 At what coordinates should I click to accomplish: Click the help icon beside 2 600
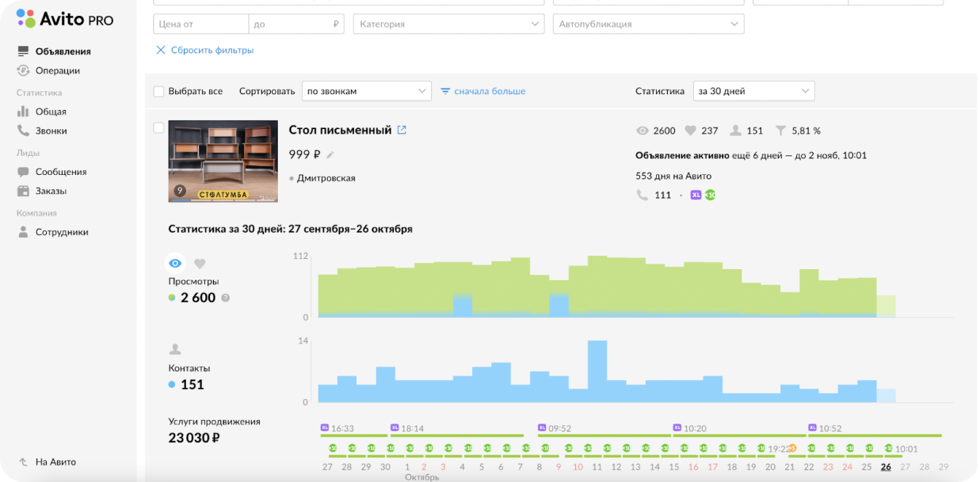click(226, 298)
